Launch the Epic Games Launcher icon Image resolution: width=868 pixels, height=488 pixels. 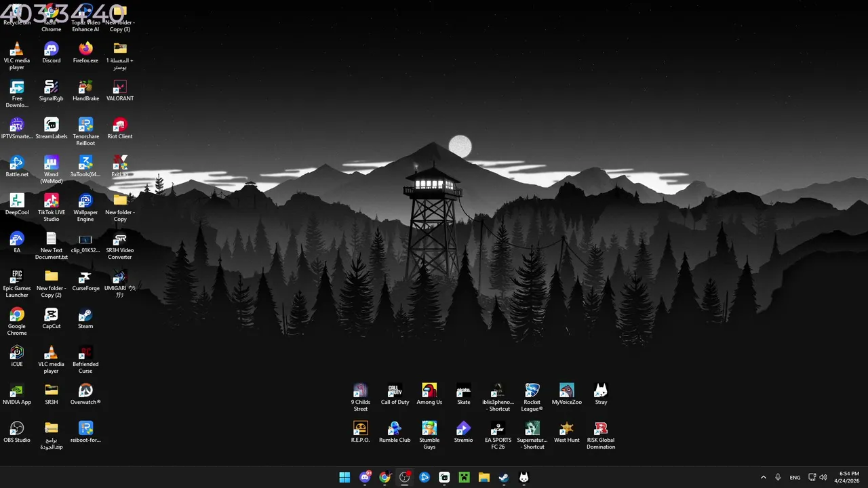tap(17, 284)
